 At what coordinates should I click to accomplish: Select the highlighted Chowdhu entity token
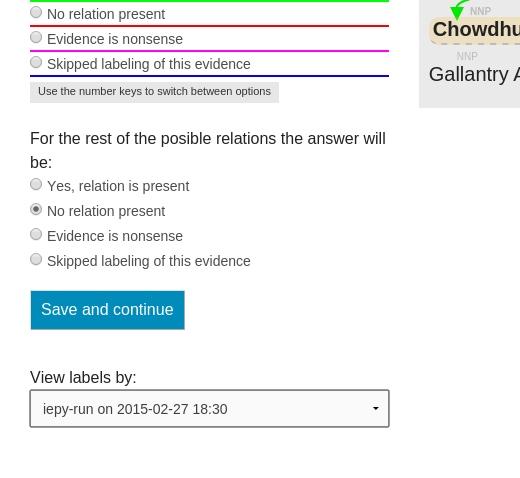pyautogui.click(x=475, y=30)
